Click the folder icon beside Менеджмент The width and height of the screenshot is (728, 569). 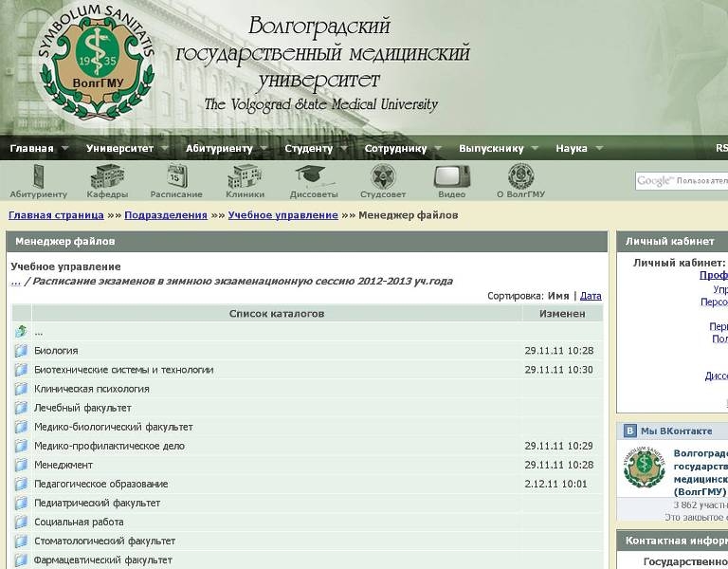(x=21, y=465)
